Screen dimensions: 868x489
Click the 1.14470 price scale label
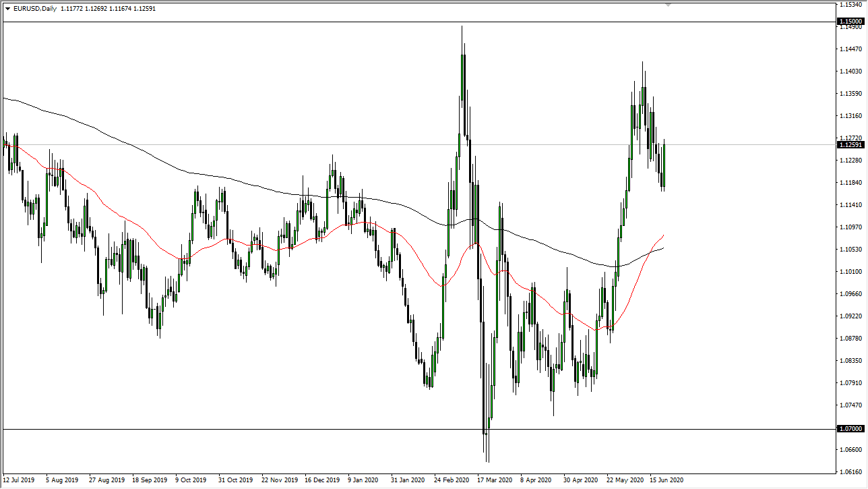tap(850, 49)
